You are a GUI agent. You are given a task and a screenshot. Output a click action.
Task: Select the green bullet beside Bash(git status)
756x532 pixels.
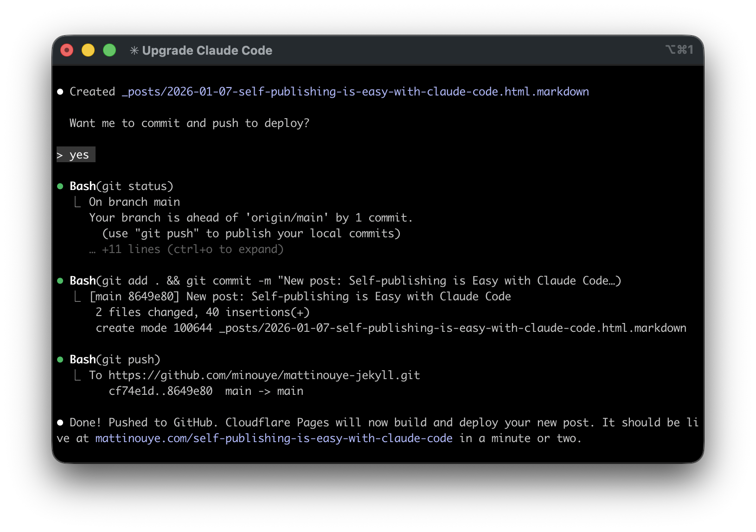61,186
